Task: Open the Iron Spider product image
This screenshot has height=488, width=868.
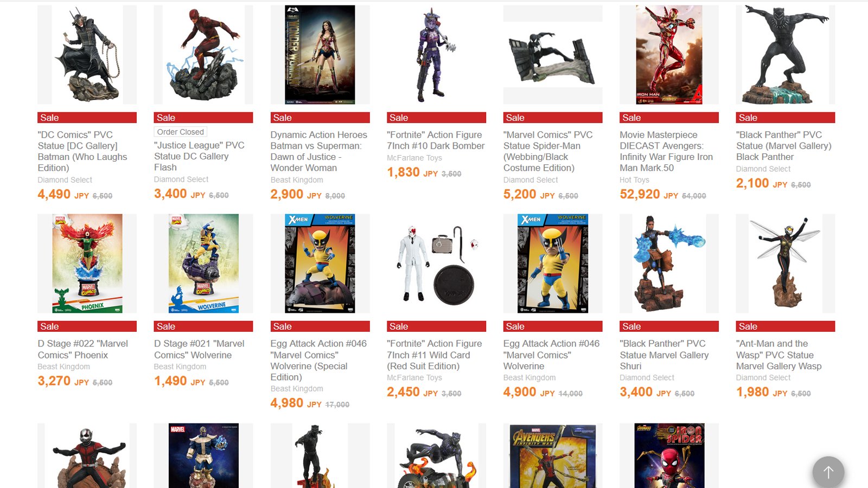Action: 669,455
